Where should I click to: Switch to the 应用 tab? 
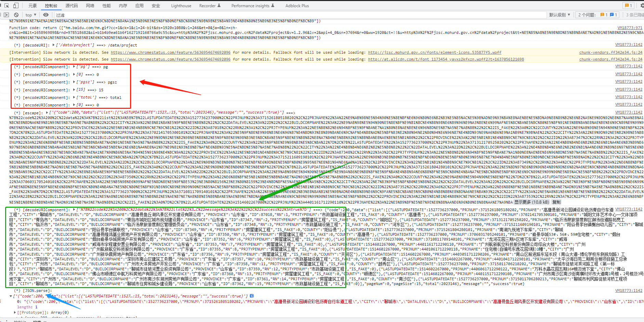[139, 5]
